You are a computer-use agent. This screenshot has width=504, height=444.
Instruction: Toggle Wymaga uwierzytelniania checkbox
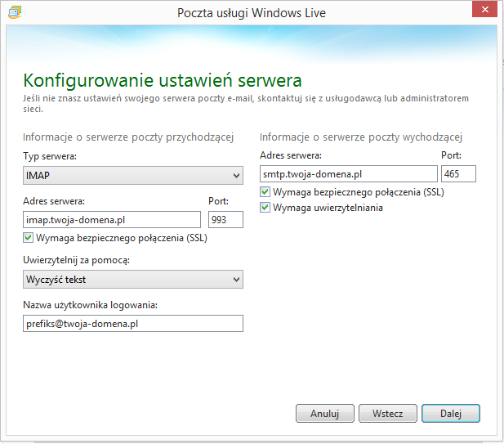265,208
